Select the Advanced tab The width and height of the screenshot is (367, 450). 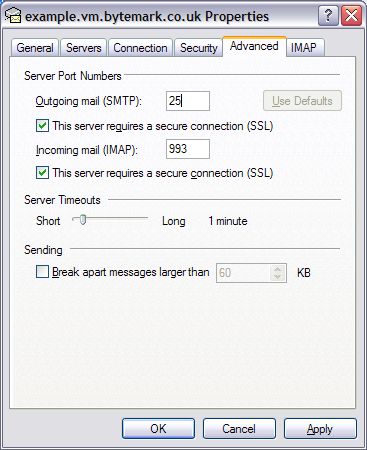tap(254, 46)
